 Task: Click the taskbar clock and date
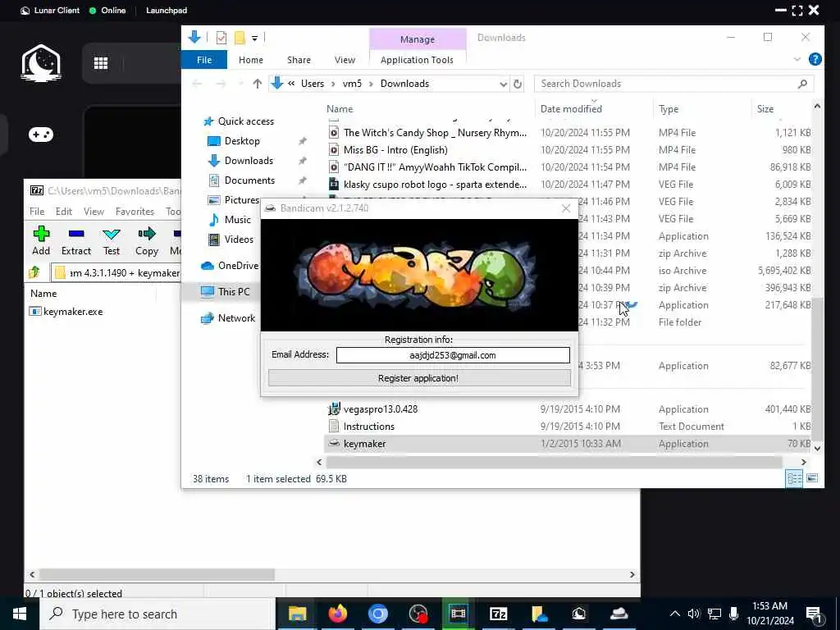click(x=769, y=614)
